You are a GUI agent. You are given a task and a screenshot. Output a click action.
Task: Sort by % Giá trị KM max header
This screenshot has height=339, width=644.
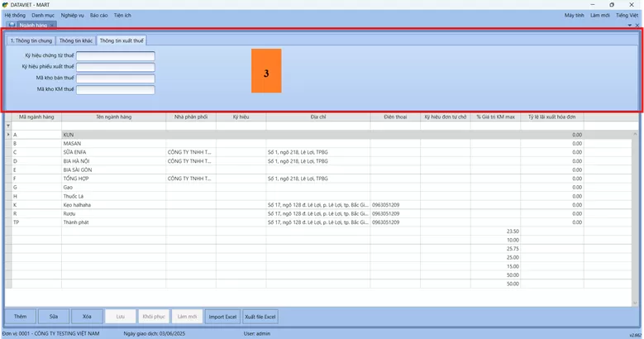(x=496, y=117)
